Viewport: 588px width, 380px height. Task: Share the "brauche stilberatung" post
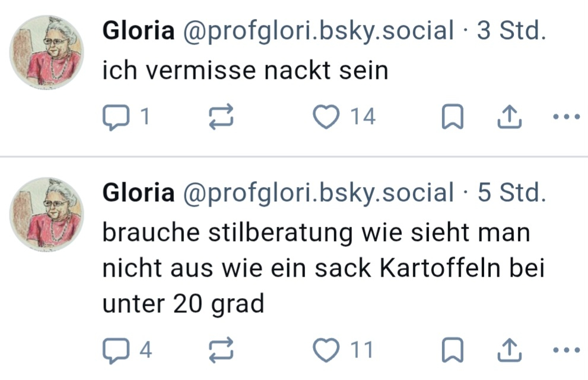(x=508, y=351)
